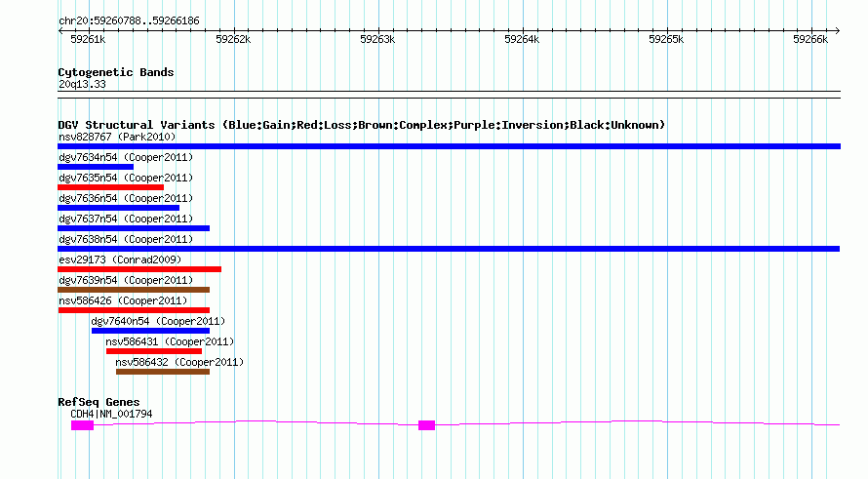Click the first magenta CDH4 exon box
The height and width of the screenshot is (479, 868).
click(83, 425)
